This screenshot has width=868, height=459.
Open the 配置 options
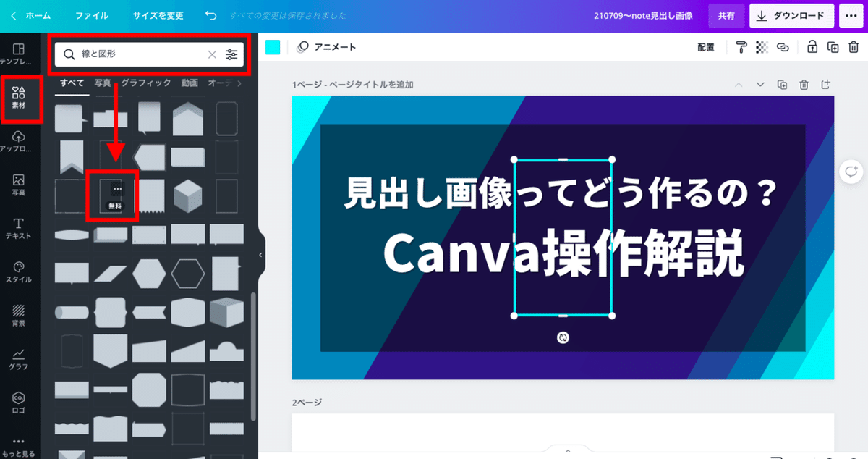coord(705,46)
